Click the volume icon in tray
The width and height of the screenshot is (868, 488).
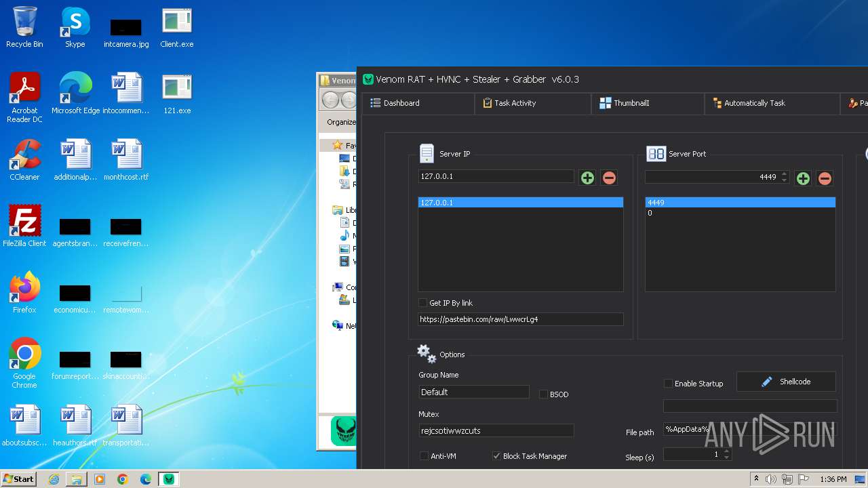(x=771, y=479)
